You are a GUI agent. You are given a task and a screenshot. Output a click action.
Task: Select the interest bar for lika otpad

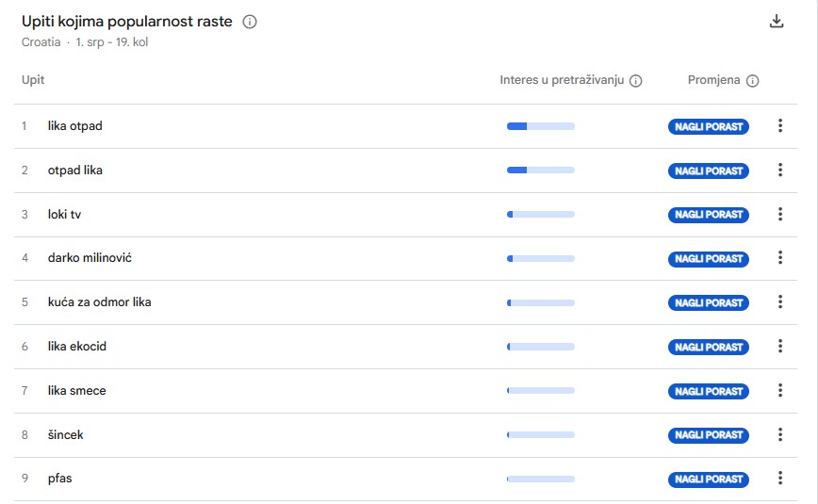pos(541,126)
